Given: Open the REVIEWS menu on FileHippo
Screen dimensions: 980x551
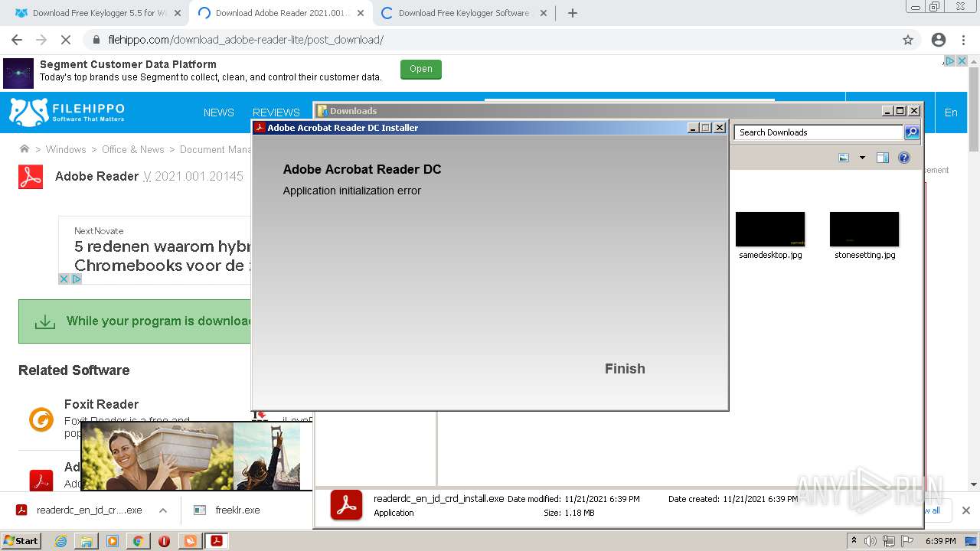Looking at the screenshot, I should [276, 112].
